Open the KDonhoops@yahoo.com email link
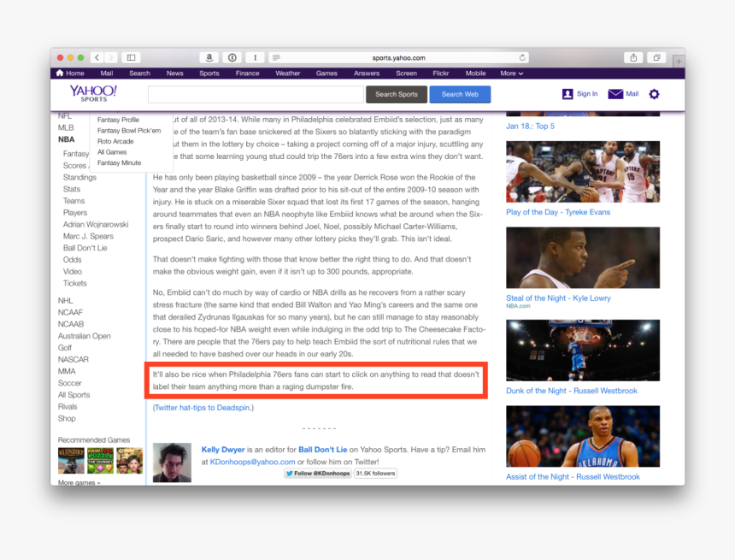 [254, 460]
